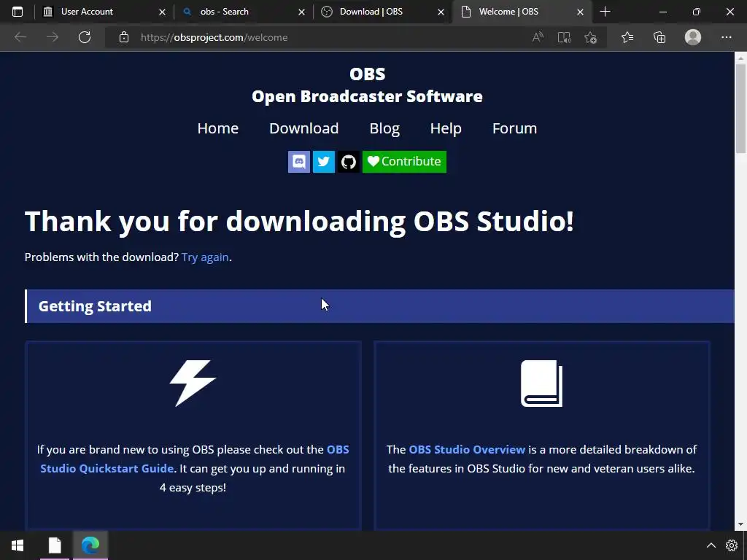This screenshot has width=747, height=560.
Task: Open the Windows Start menu
Action: pyautogui.click(x=18, y=545)
